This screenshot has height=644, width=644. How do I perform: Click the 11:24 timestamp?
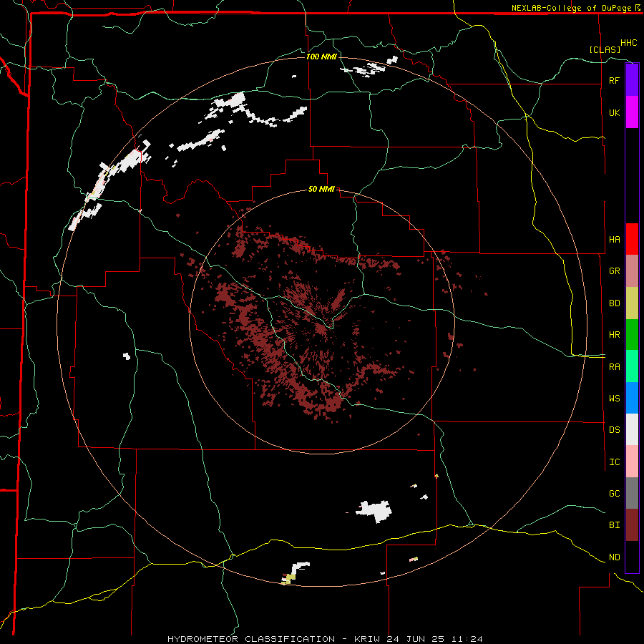[467, 639]
